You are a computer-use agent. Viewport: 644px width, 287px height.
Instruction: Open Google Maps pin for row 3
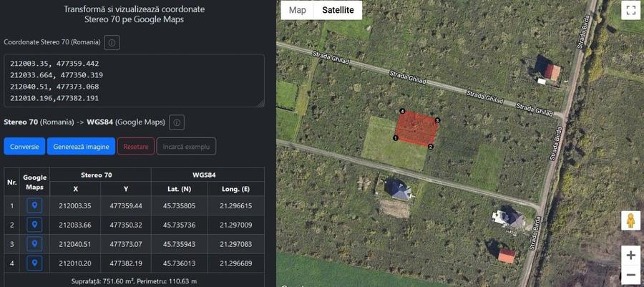(34, 244)
